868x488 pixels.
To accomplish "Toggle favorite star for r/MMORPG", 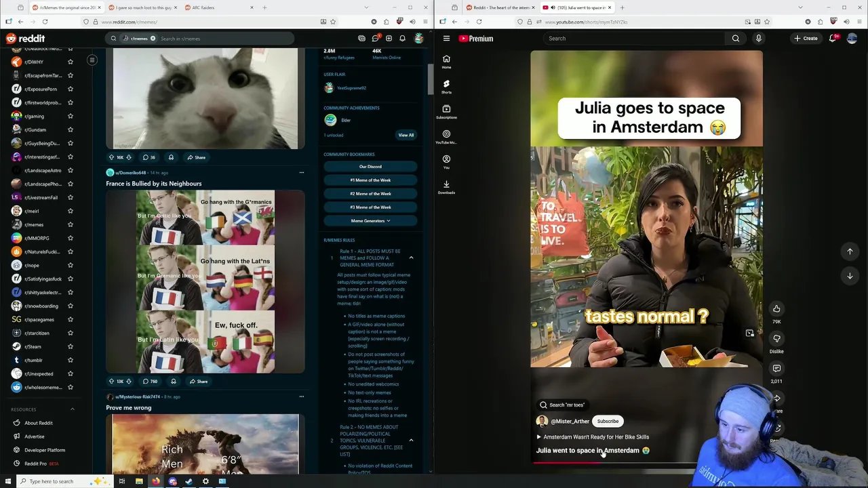I will click(70, 238).
